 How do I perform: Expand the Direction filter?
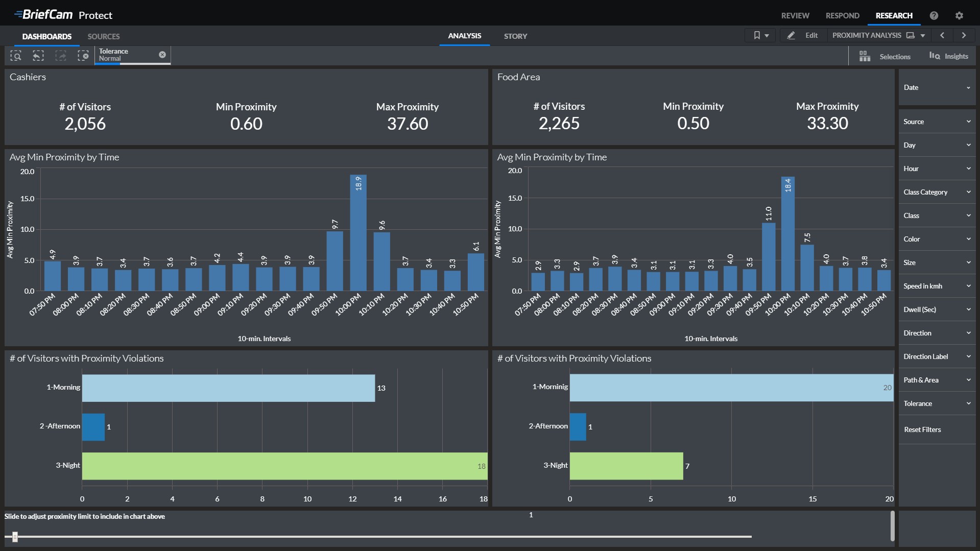pyautogui.click(x=937, y=333)
